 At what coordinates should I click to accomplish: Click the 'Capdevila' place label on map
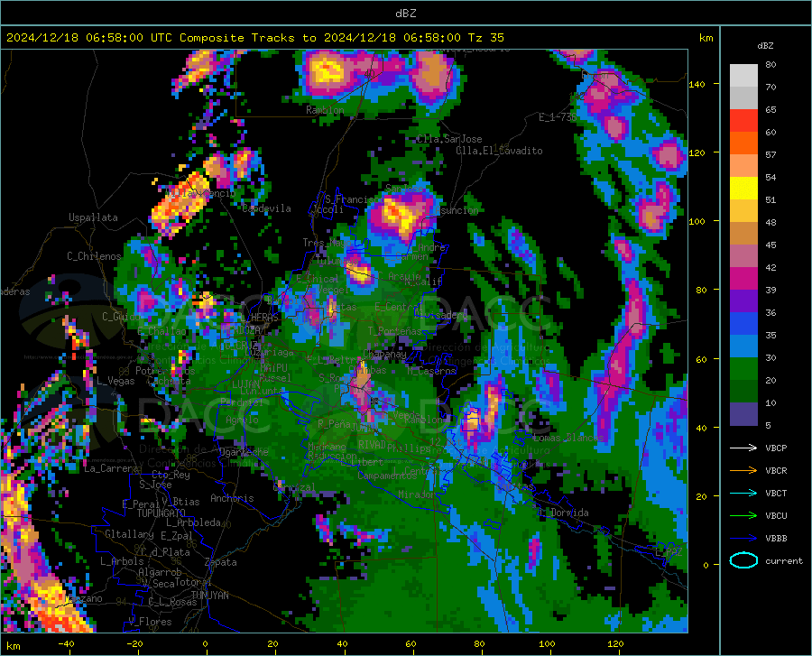click(266, 208)
